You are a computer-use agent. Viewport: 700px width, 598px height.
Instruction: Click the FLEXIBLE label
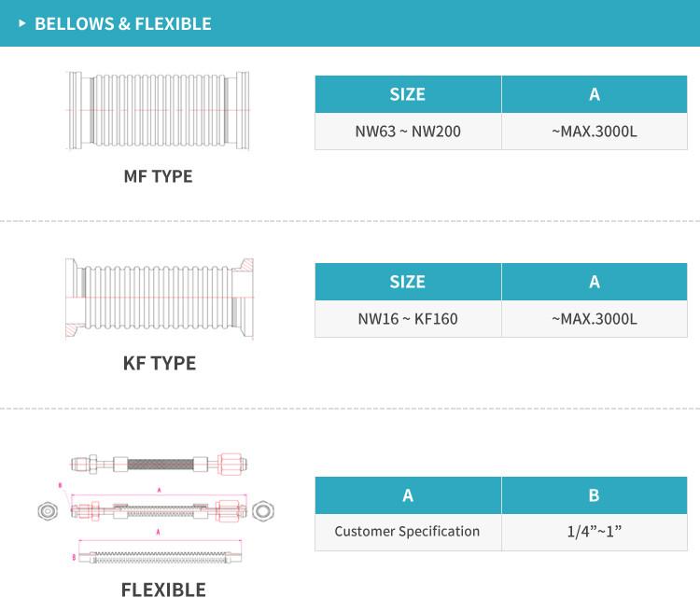point(163,589)
